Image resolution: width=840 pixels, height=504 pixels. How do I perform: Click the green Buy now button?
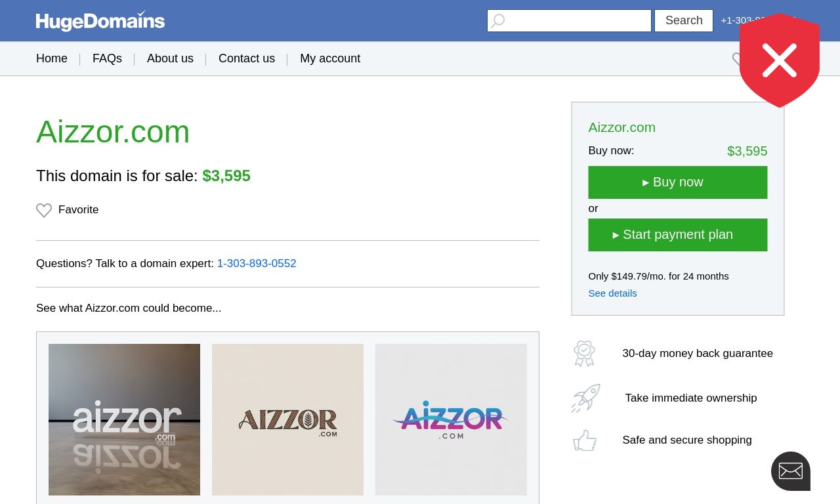tap(678, 182)
